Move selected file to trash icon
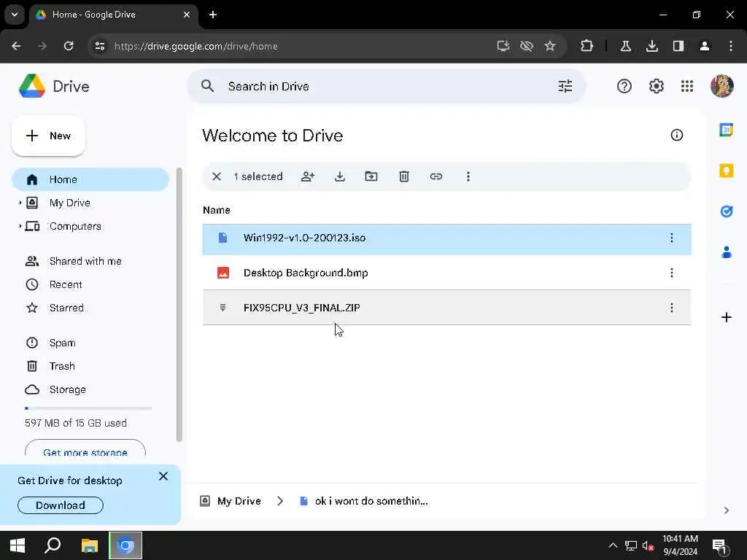The height and width of the screenshot is (560, 747). click(x=404, y=176)
